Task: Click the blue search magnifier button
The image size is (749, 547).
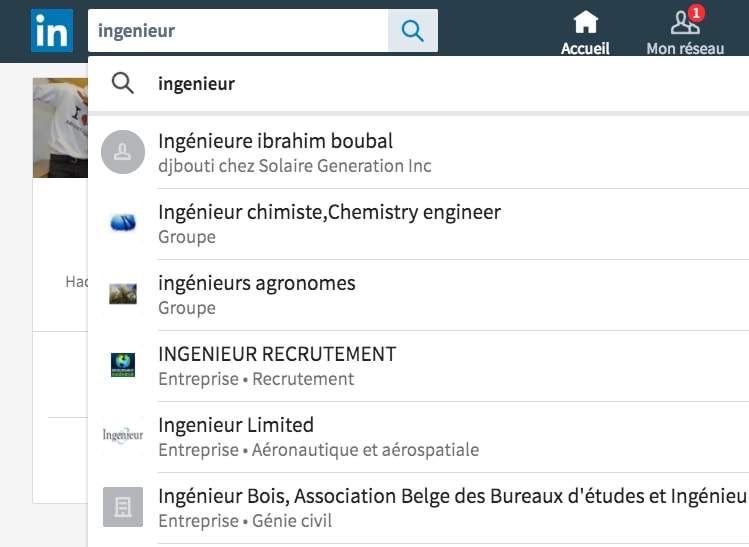Action: click(x=412, y=31)
